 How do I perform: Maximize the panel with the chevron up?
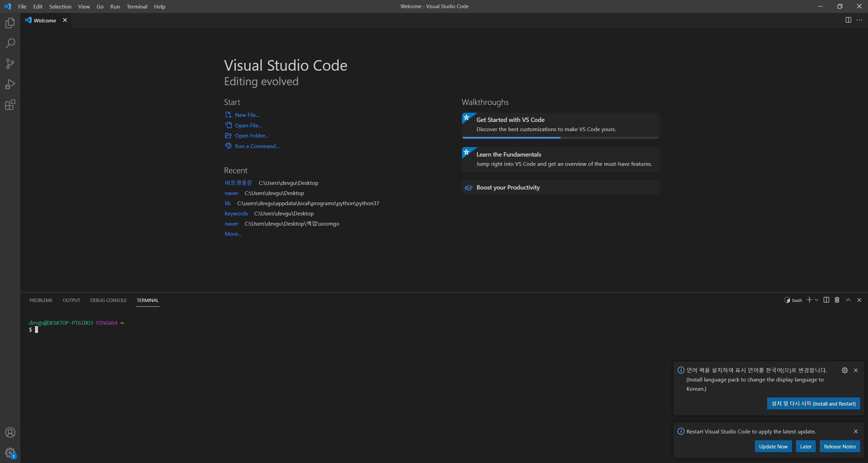pyautogui.click(x=848, y=300)
